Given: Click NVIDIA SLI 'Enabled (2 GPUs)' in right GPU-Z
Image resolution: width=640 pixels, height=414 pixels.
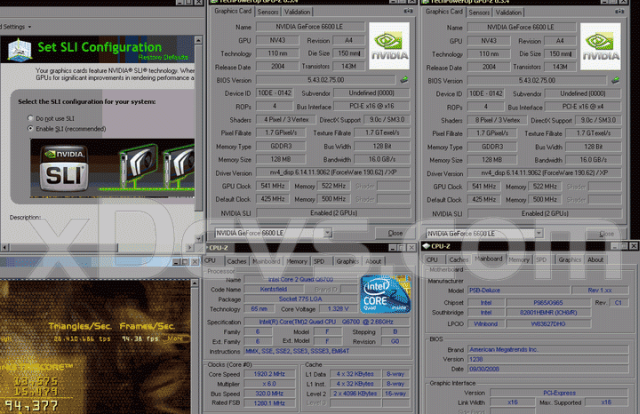Looking at the screenshot, I should [544, 214].
